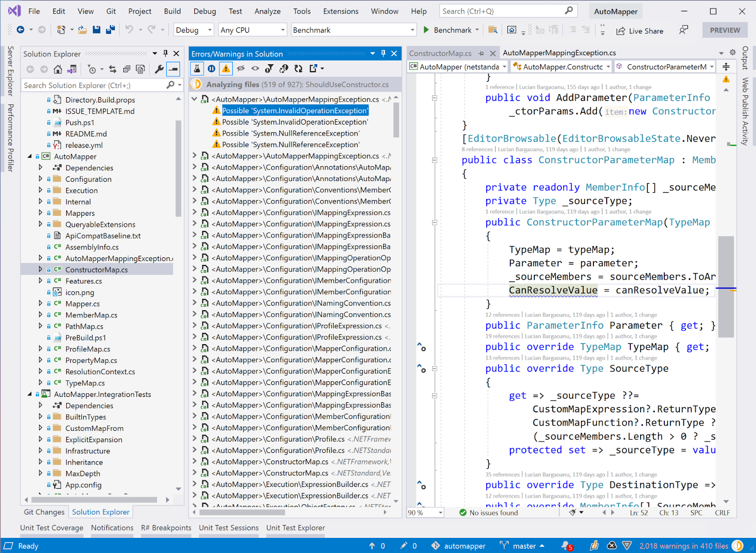Viewport: 756px width, 553px height.
Task: Click the Send Feedback person icon
Action: (683, 30)
